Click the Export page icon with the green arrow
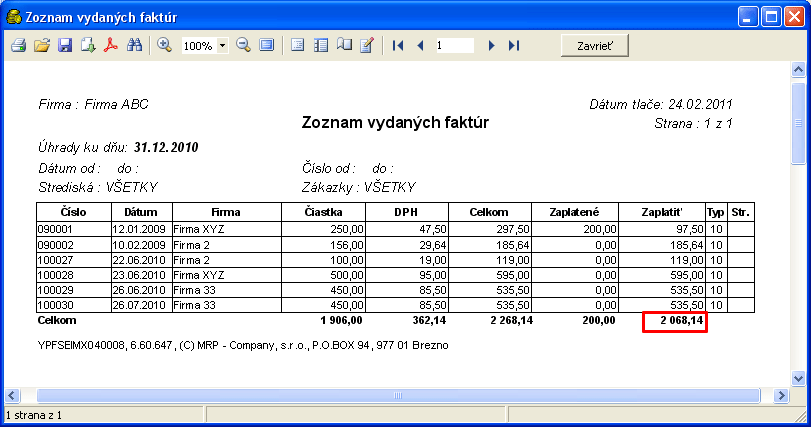The height and width of the screenshot is (427, 811). coord(88,45)
